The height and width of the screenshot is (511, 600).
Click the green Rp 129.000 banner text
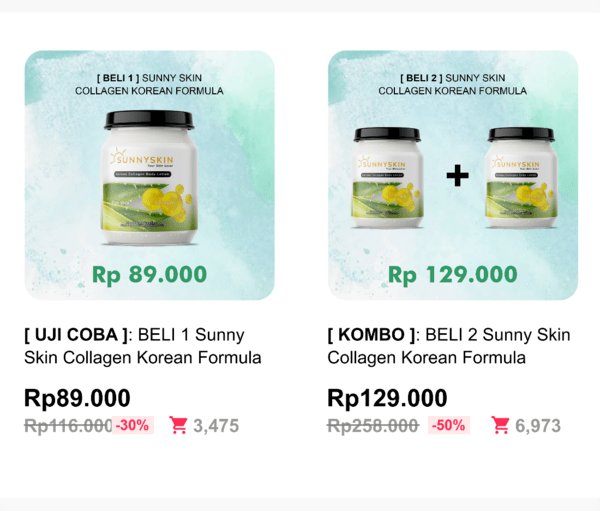point(453,274)
